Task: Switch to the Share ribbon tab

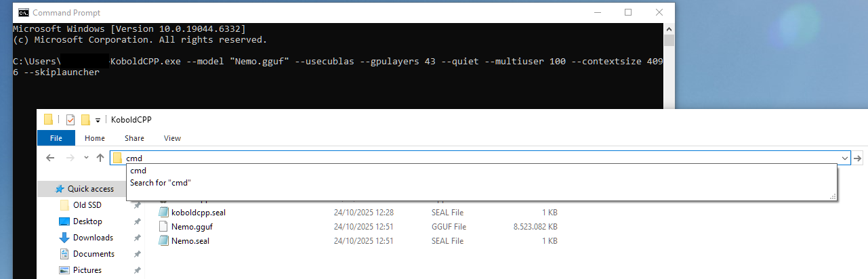Action: [134, 138]
